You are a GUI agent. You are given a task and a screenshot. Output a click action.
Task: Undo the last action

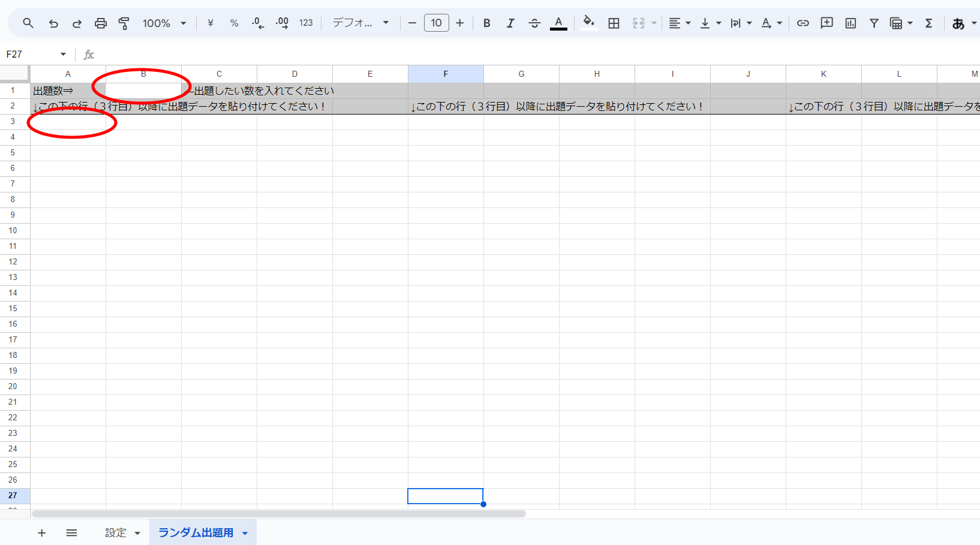tap(53, 23)
